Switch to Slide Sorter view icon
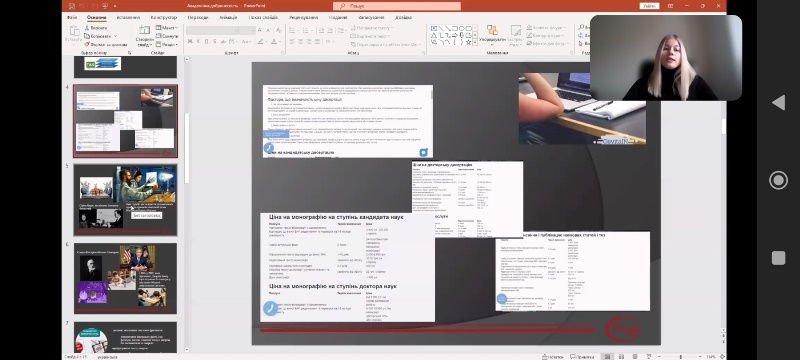 point(620,356)
